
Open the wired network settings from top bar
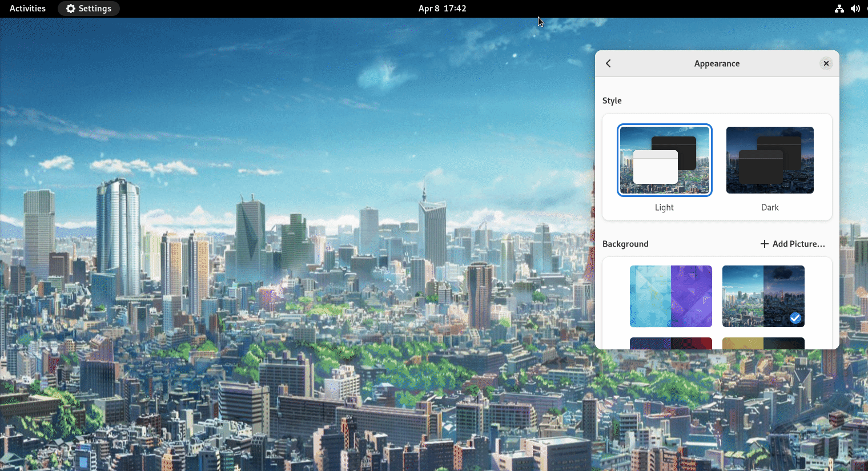tap(839, 9)
